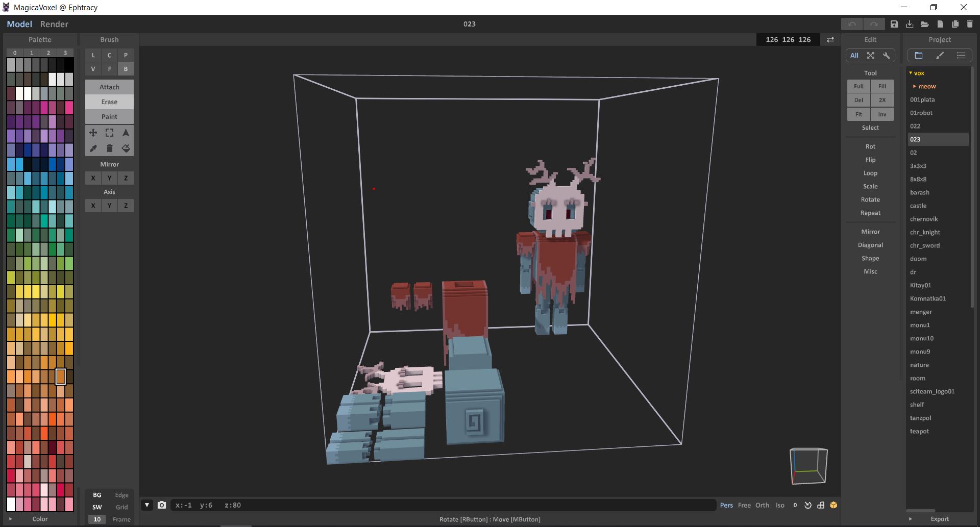This screenshot has height=527, width=980.
Task: Expand the meow folder
Action: (x=915, y=86)
